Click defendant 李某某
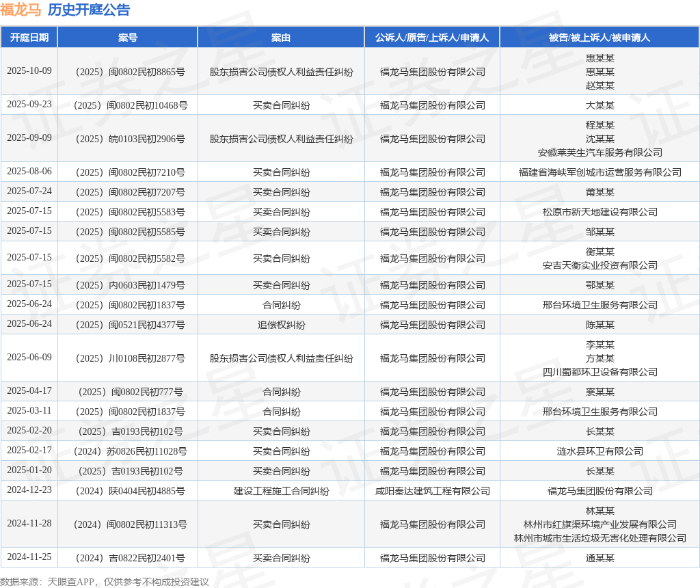The height and width of the screenshot is (588, 700). 600,345
